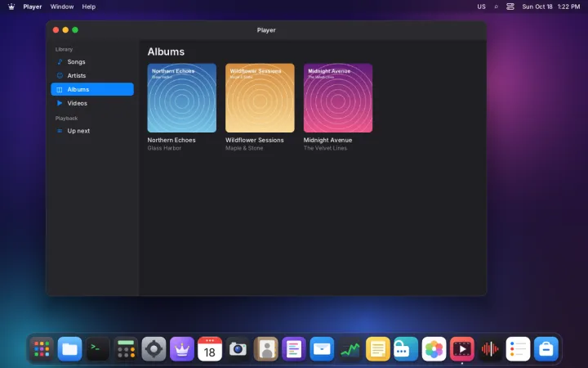Screen dimensions: 588x368
Task: Open the Help menu
Action: [x=89, y=7]
